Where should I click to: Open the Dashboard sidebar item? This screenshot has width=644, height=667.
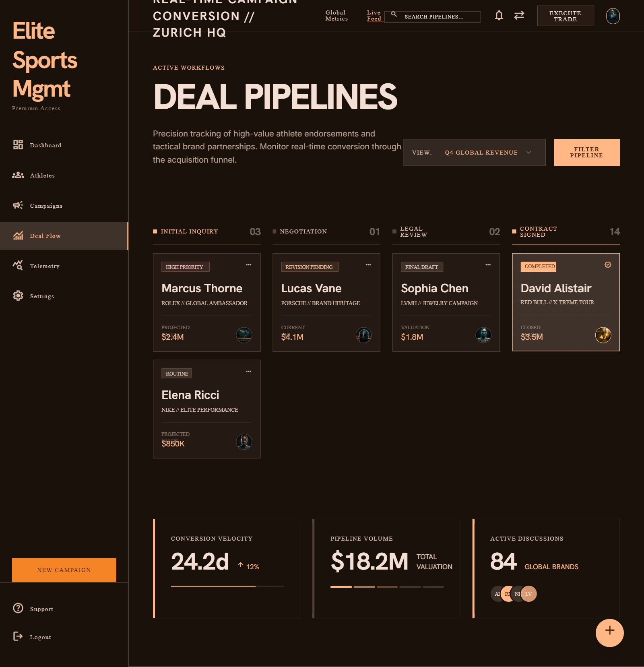(64, 145)
